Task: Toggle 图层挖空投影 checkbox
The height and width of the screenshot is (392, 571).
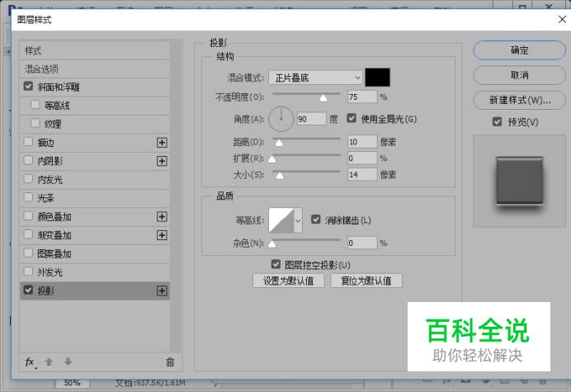Action: click(276, 264)
